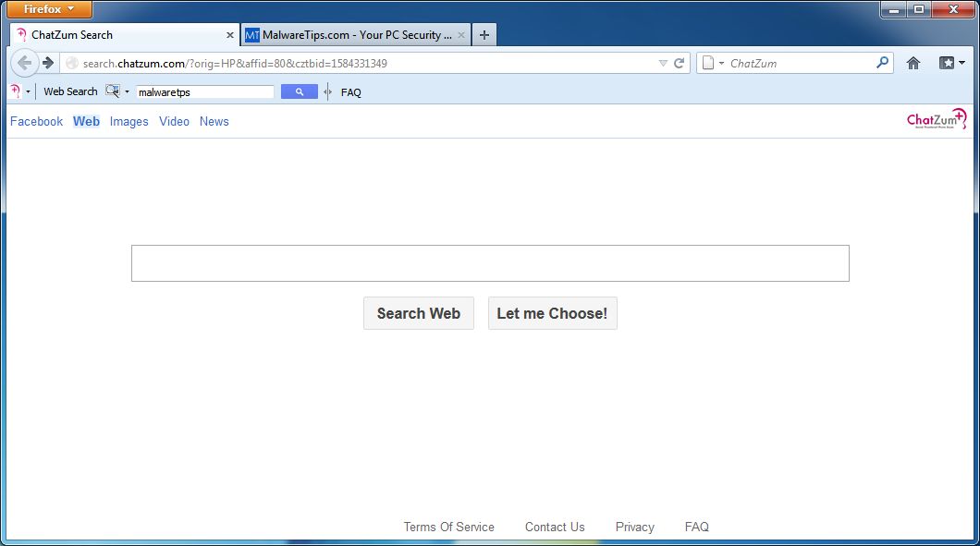Open the Facebook search category

tap(36, 121)
